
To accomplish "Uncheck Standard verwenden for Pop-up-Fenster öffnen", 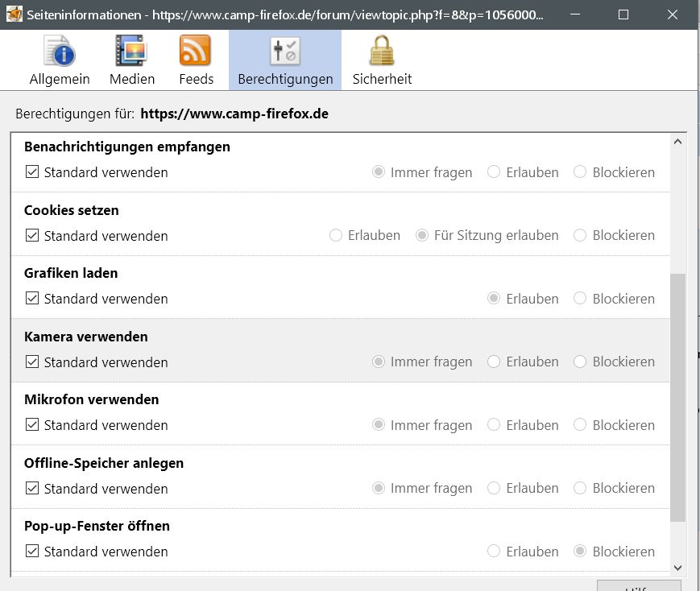I will 32,552.
